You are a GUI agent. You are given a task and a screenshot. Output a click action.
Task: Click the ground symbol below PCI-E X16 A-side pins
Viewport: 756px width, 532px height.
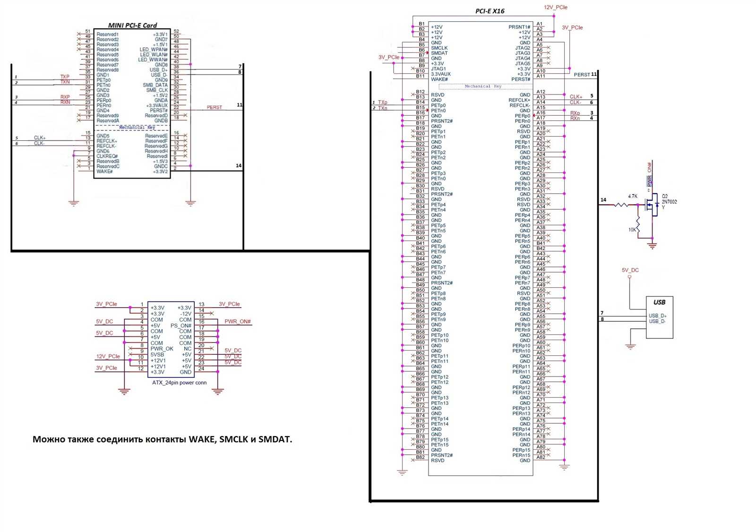(x=564, y=467)
